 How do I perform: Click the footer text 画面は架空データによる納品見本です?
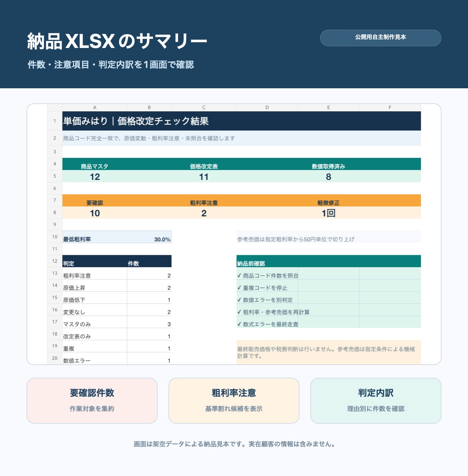pyautogui.click(x=234, y=444)
